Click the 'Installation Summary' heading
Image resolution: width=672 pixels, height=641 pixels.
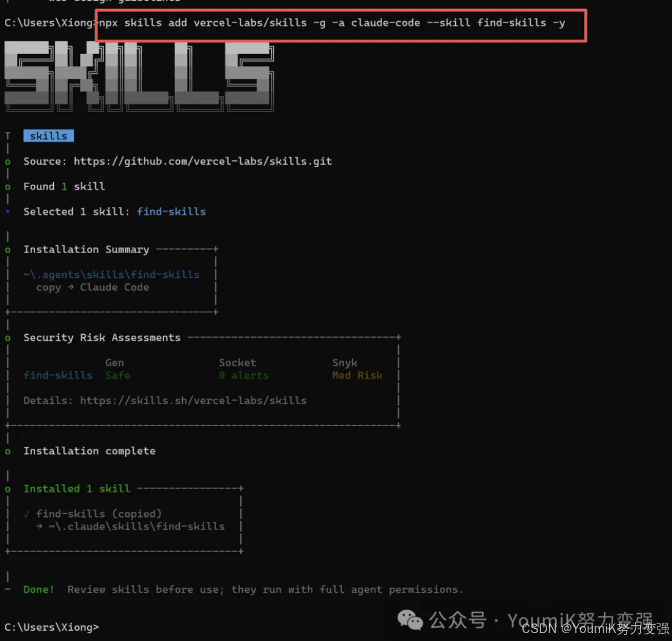click(86, 249)
